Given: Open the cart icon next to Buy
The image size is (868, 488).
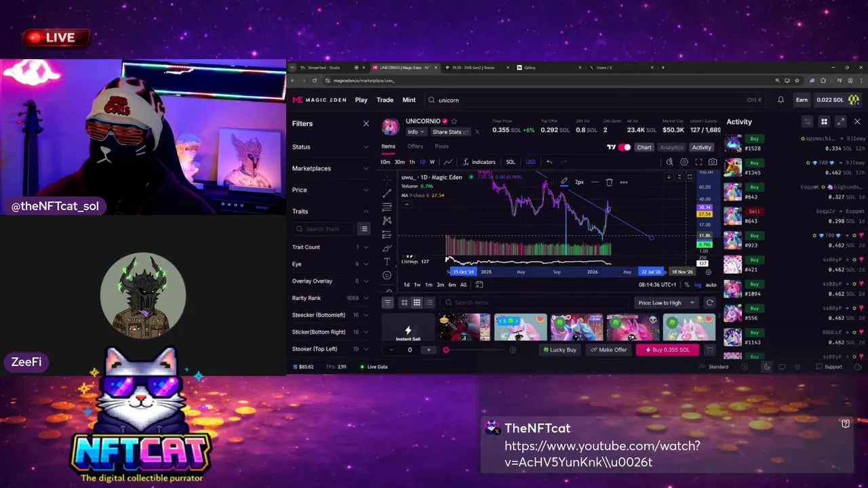Looking at the screenshot, I should 709,350.
